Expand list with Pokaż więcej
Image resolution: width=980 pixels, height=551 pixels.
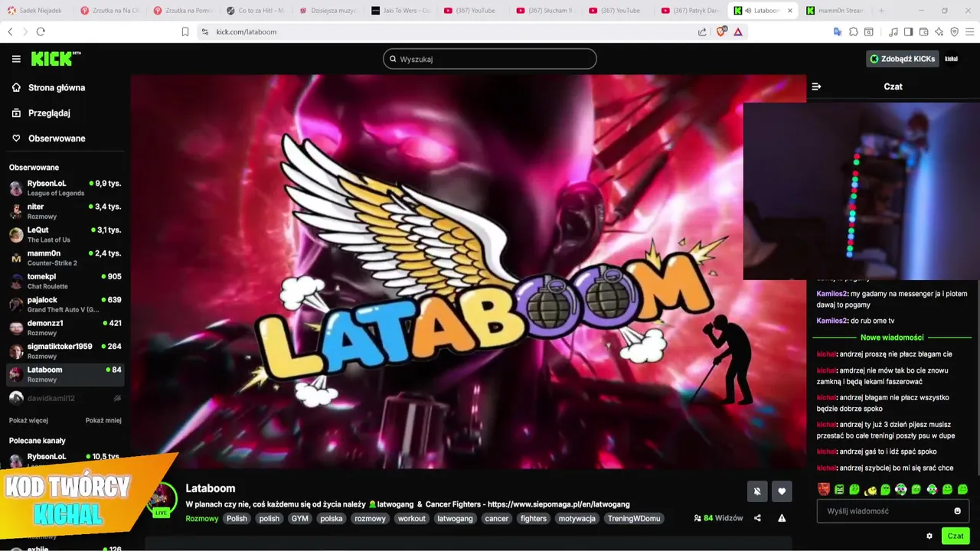(28, 420)
